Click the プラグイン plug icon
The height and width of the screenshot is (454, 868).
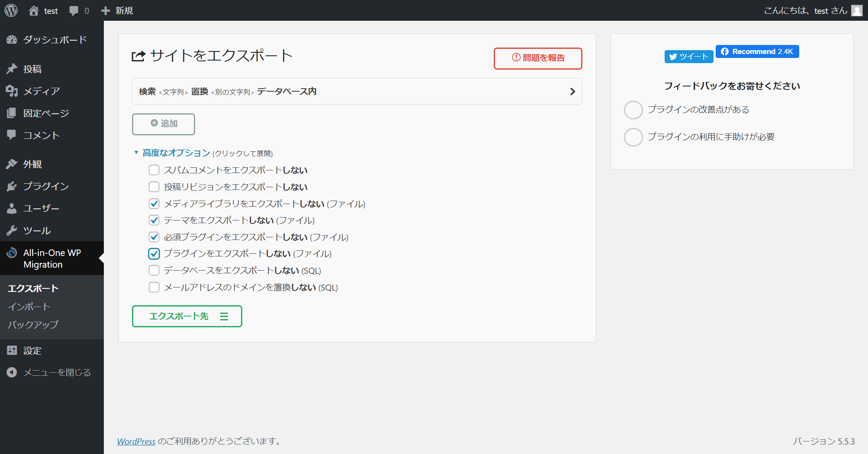point(12,186)
